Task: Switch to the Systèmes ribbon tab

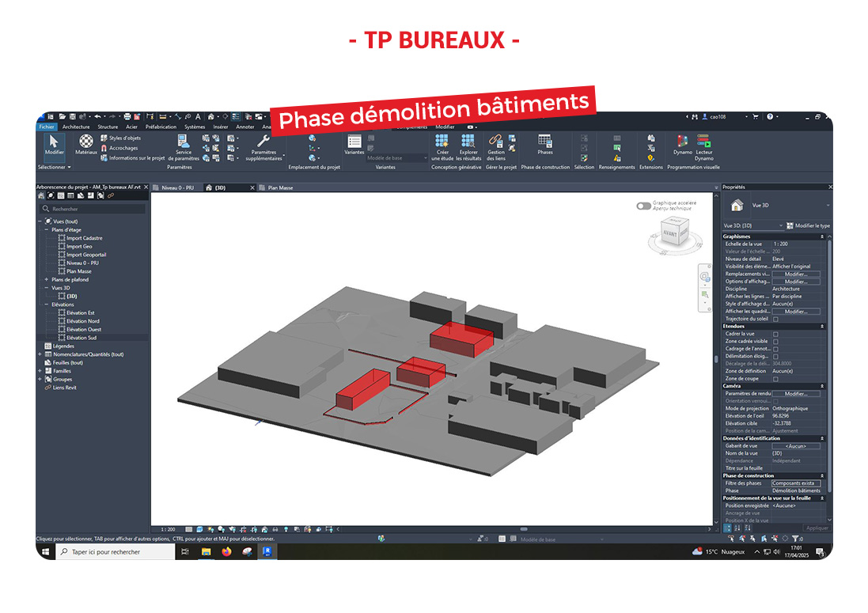Action: (x=195, y=127)
